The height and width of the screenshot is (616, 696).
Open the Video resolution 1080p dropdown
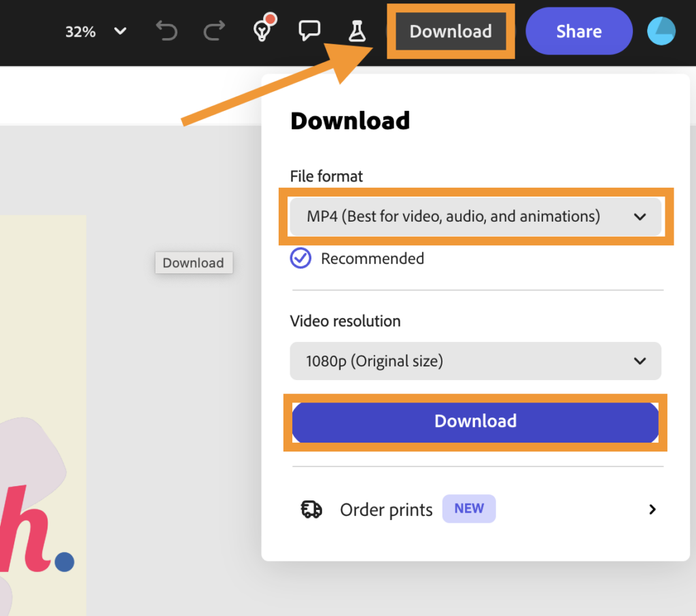pos(475,361)
